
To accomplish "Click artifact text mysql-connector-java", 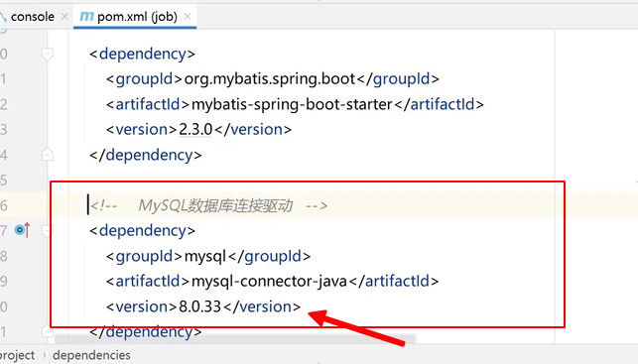I will (269, 282).
